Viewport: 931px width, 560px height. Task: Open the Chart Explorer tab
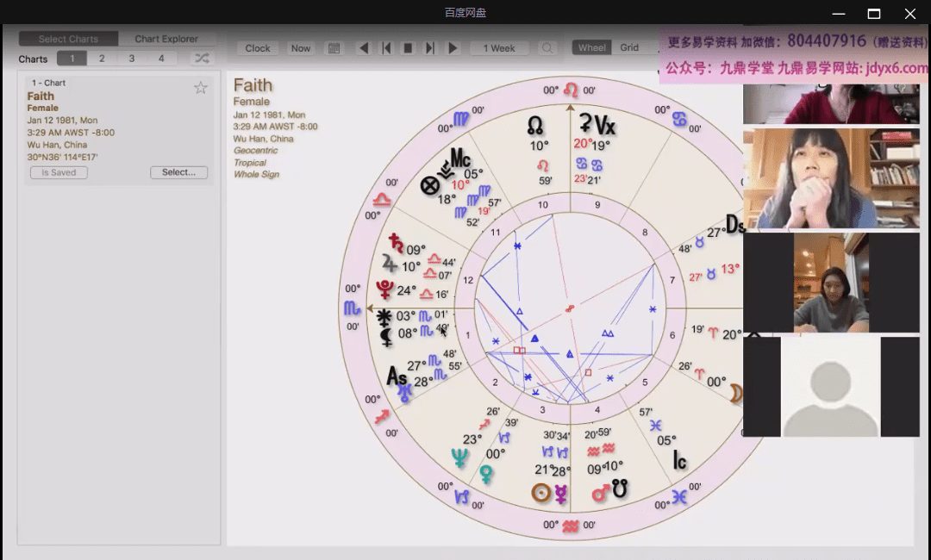point(166,39)
